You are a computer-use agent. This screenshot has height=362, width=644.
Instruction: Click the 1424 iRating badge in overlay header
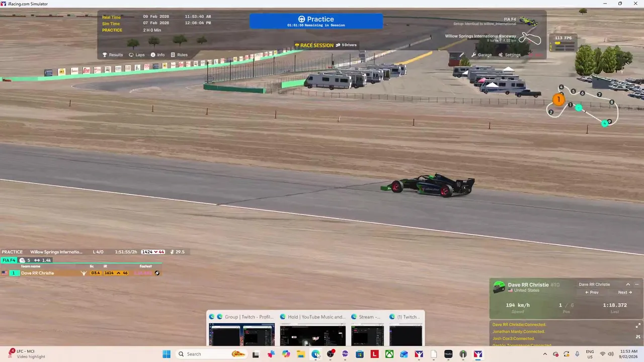coord(153,252)
